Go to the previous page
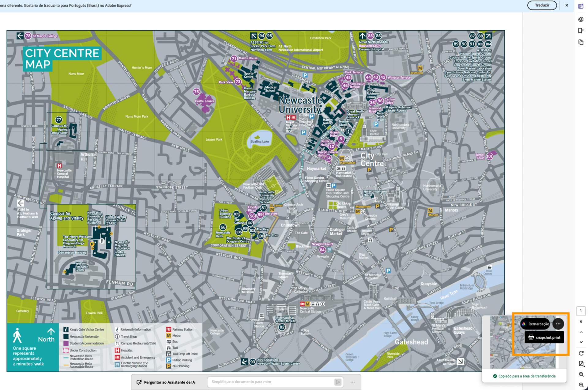588x390 pixels. tap(581, 332)
